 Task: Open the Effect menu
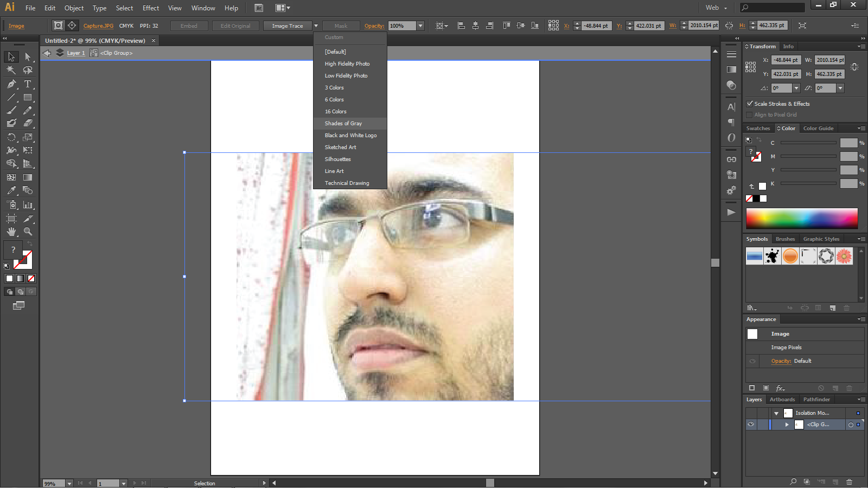(x=151, y=8)
